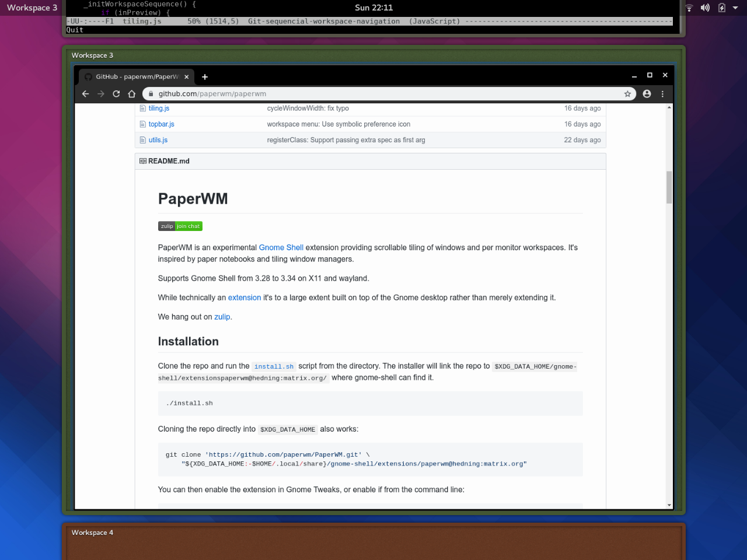Click the scrollbar down arrow
747x560 pixels.
(669, 505)
